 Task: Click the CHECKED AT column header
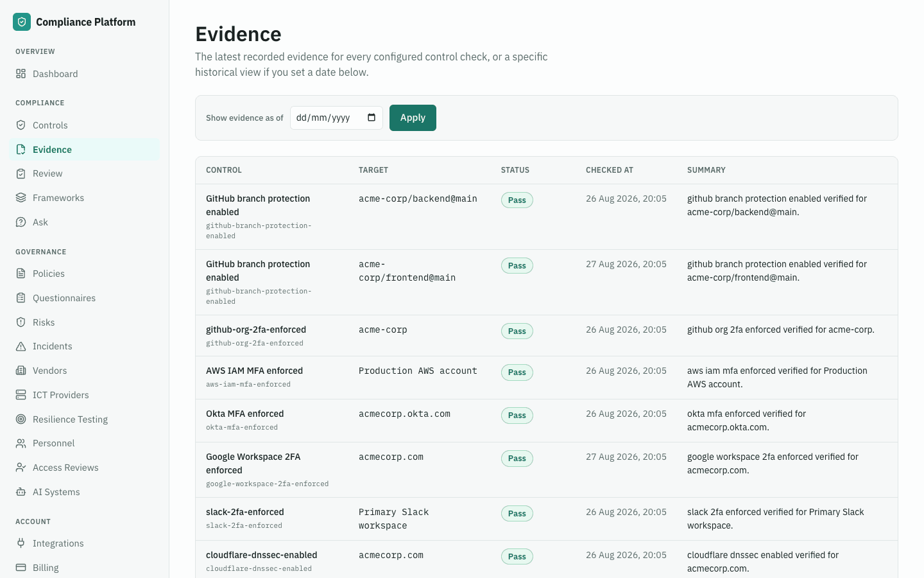pos(610,170)
